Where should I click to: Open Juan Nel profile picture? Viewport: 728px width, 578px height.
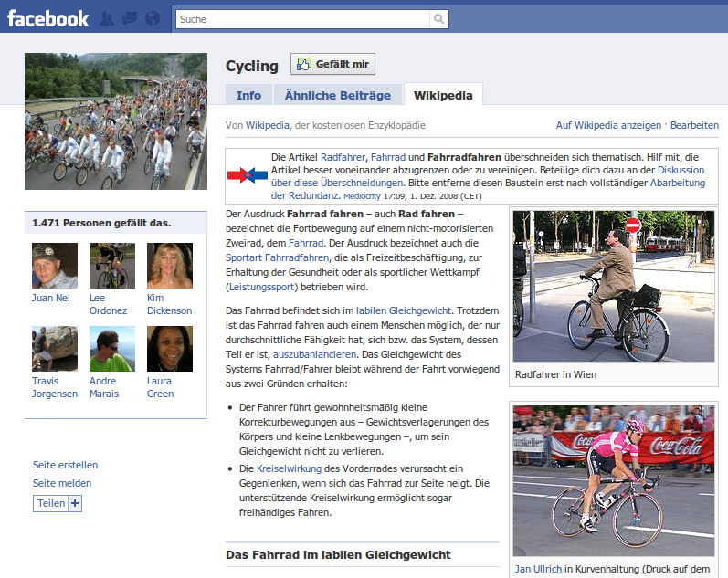(x=55, y=266)
